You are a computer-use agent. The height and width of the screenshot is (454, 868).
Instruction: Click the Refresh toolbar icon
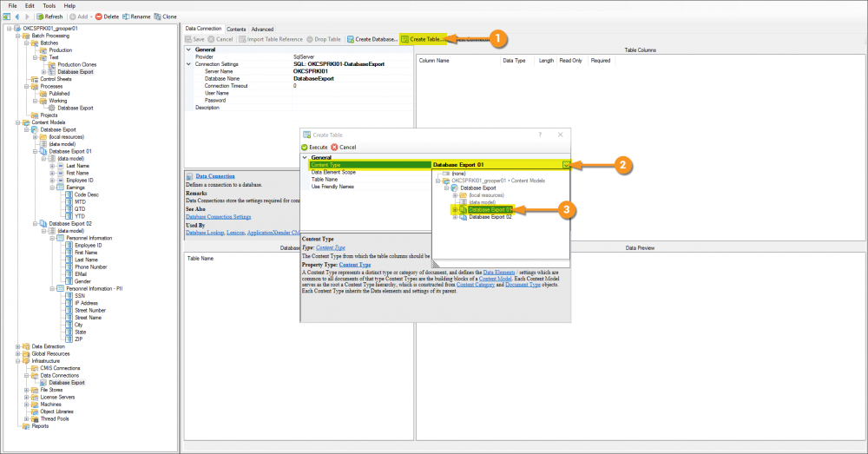[x=40, y=16]
